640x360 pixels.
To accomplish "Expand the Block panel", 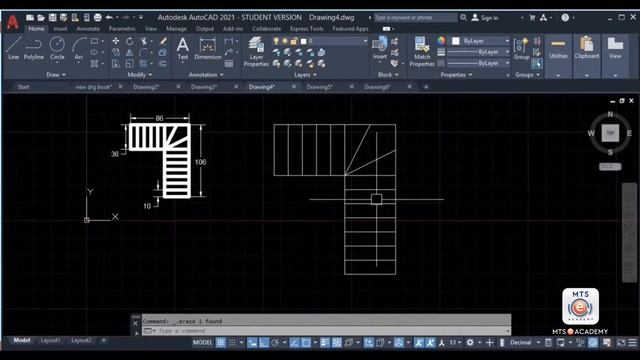I will point(388,75).
